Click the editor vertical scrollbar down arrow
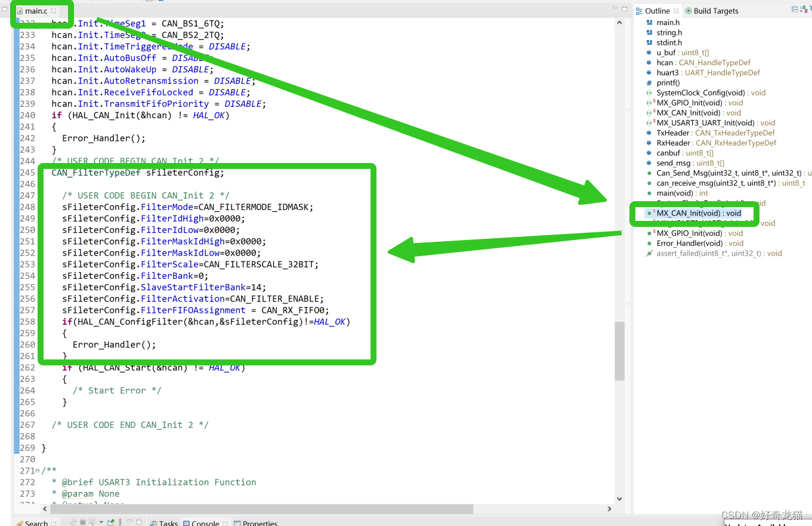 (x=619, y=499)
